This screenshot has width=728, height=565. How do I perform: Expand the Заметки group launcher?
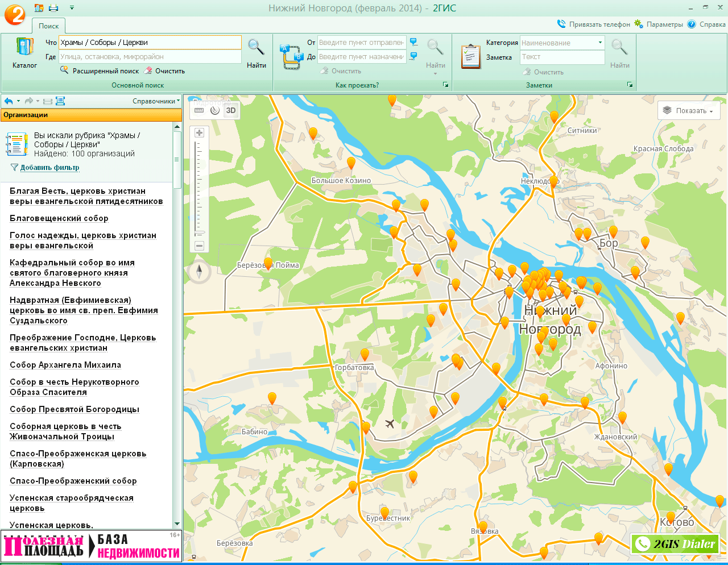coord(630,85)
